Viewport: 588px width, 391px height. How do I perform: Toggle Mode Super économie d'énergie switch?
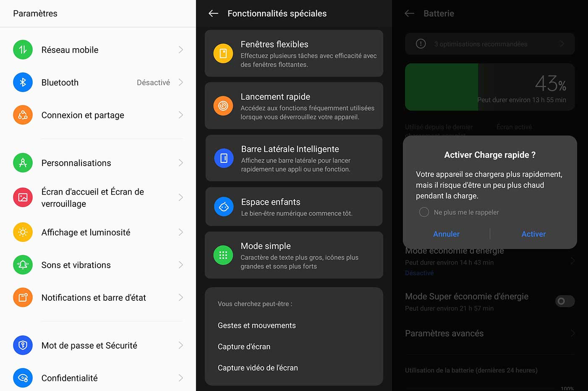[565, 301]
